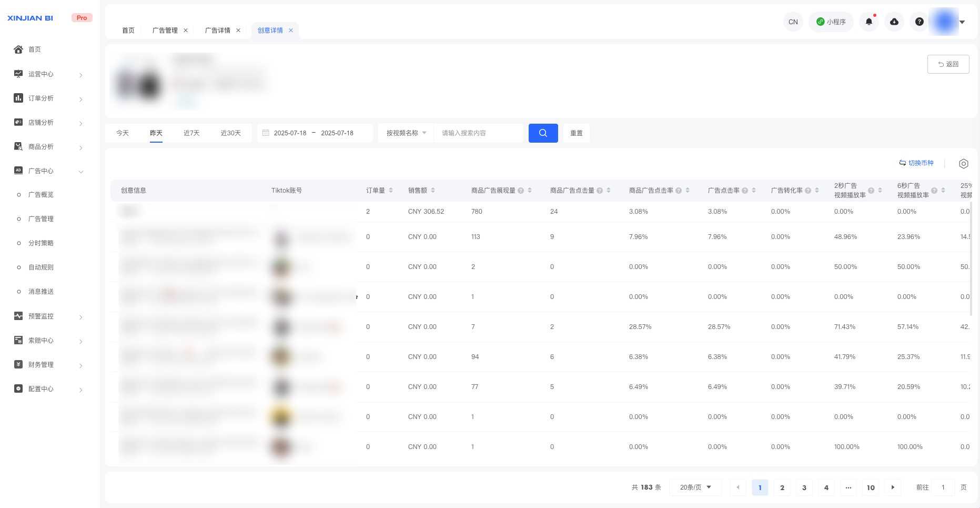Click the search content input field
This screenshot has width=980, height=508.
click(x=479, y=133)
